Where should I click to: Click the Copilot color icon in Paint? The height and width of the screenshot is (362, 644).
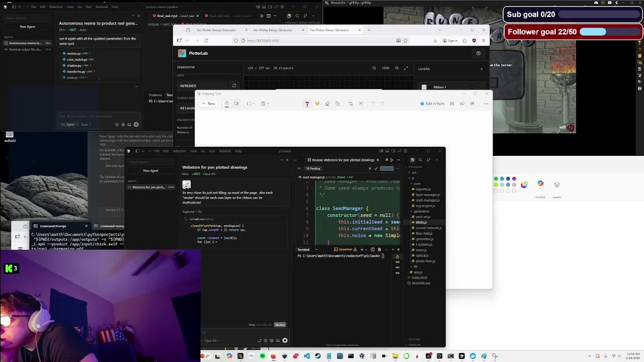(x=540, y=184)
